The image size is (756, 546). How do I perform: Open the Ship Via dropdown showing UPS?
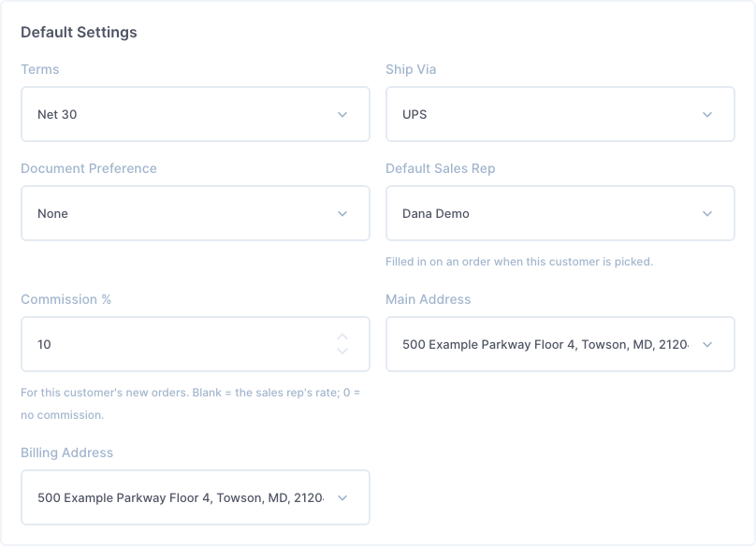click(560, 114)
